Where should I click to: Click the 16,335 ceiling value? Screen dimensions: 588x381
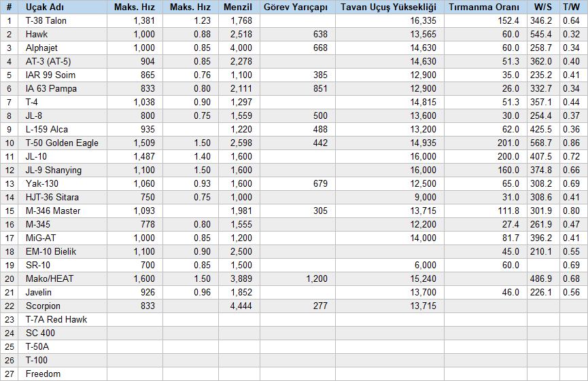(x=423, y=20)
